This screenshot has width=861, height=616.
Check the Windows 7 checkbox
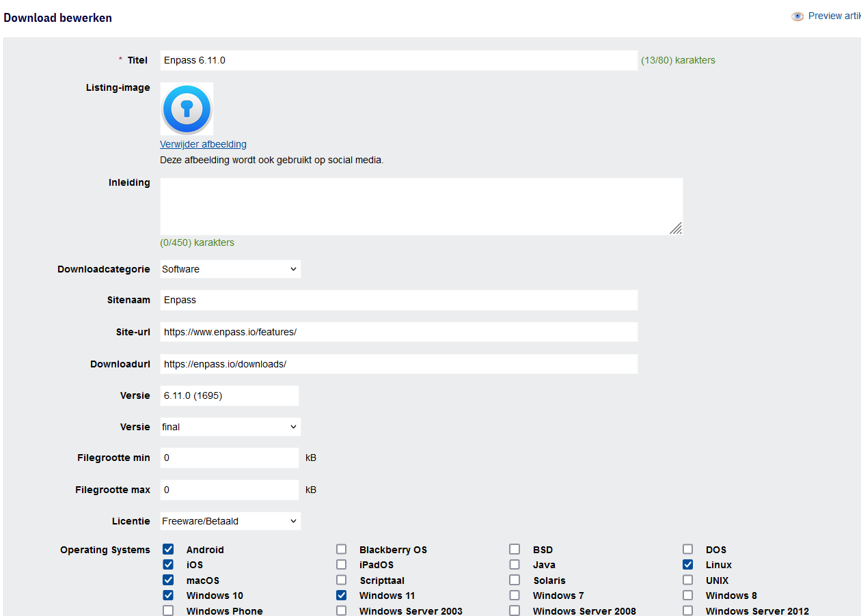[515, 596]
